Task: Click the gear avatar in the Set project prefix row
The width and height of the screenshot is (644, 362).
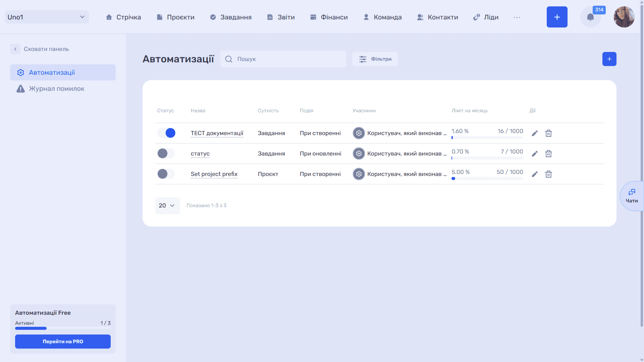Action: click(x=359, y=174)
